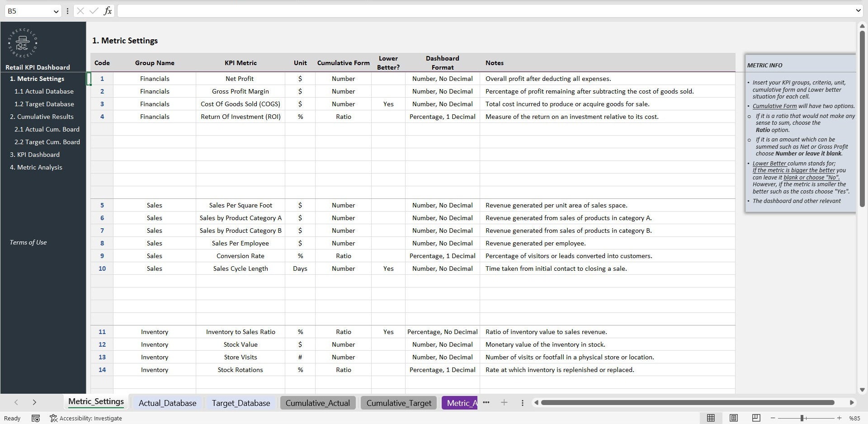Screen dimensions: 868x424
Task: Switch to the purple Metric_A sheet tab
Action: pyautogui.click(x=459, y=403)
